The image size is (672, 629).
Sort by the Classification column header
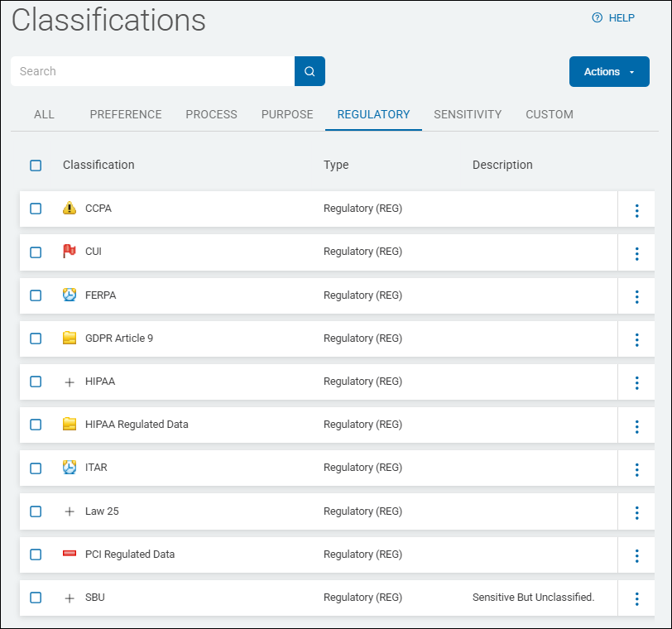98,165
